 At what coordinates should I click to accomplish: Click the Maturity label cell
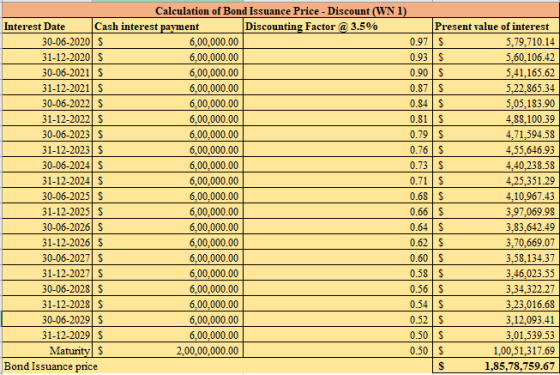(47, 350)
